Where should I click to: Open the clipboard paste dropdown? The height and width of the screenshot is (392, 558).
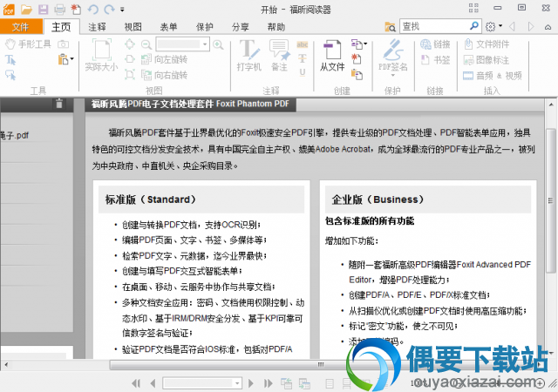tap(66, 59)
